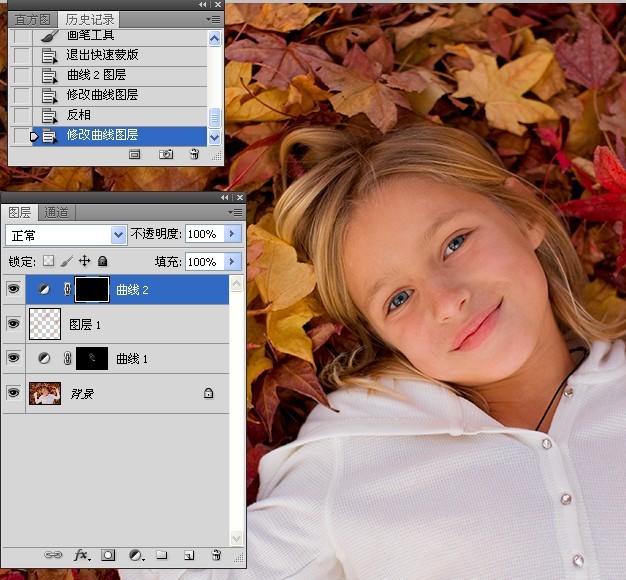Click 曲线 1 mask link icon
This screenshot has width=626, height=580.
pos(67,358)
